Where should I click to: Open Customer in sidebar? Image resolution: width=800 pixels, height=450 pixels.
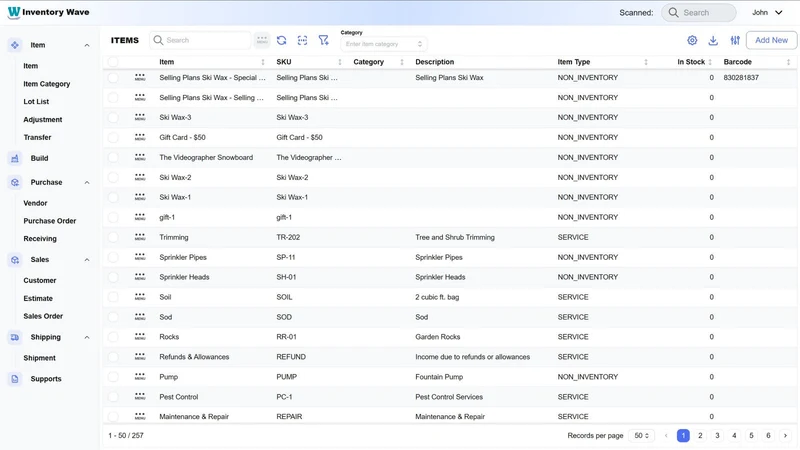pyautogui.click(x=40, y=281)
